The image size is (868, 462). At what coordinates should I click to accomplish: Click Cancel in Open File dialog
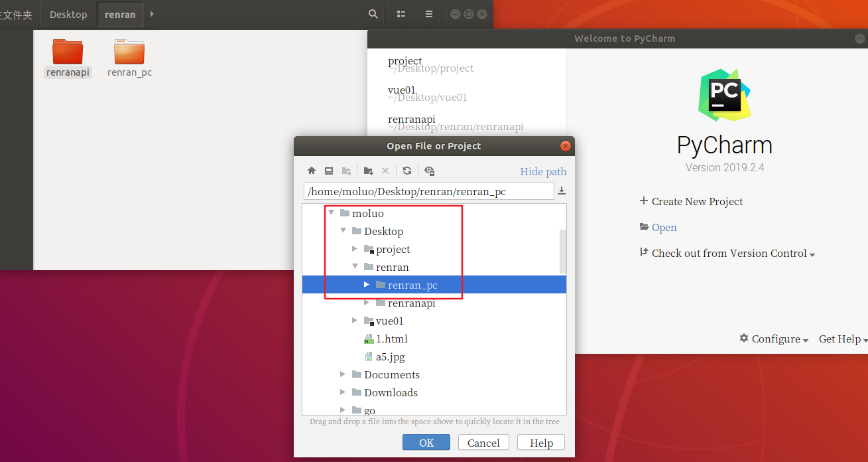(x=483, y=443)
